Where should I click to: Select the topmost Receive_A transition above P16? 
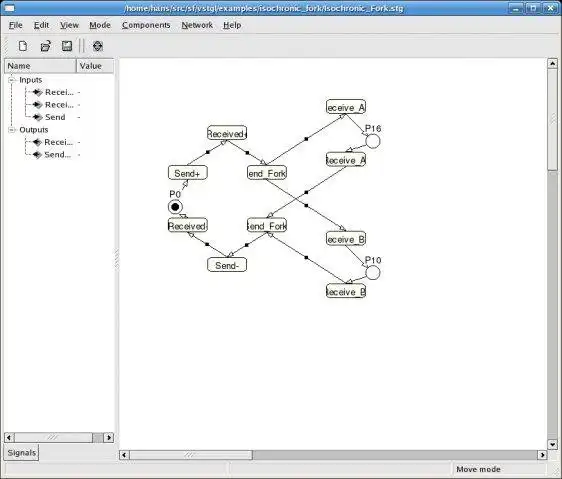point(346,107)
